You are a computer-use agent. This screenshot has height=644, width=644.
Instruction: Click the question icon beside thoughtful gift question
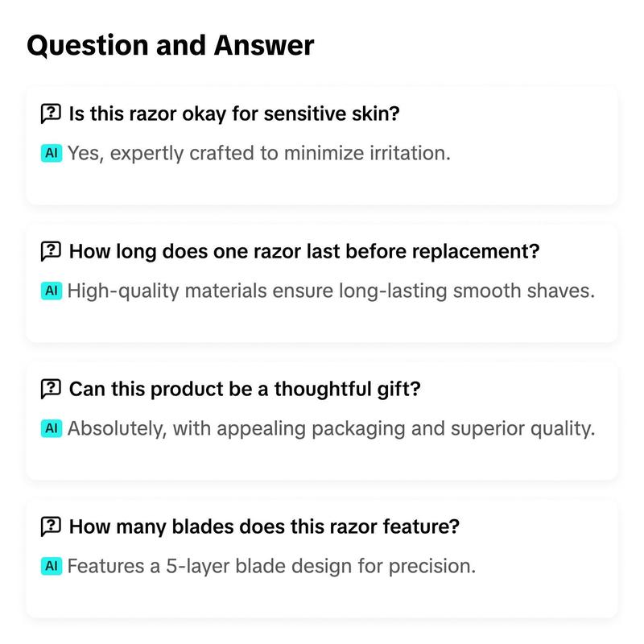point(51,389)
